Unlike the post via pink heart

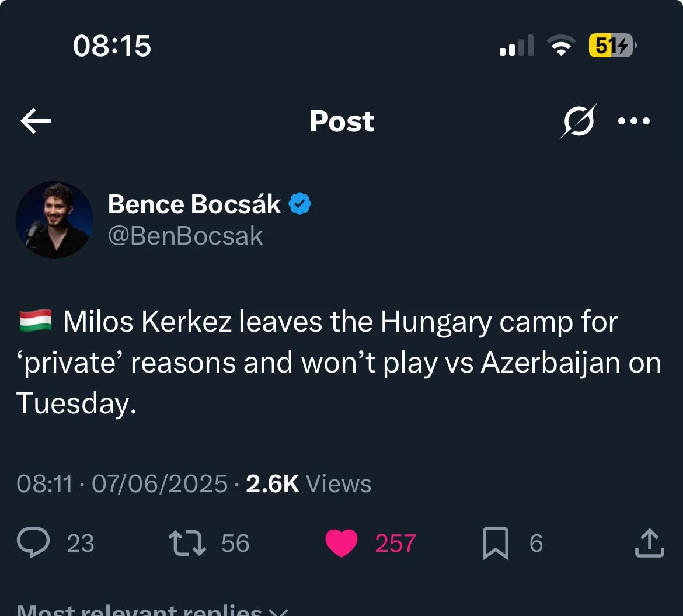(341, 543)
